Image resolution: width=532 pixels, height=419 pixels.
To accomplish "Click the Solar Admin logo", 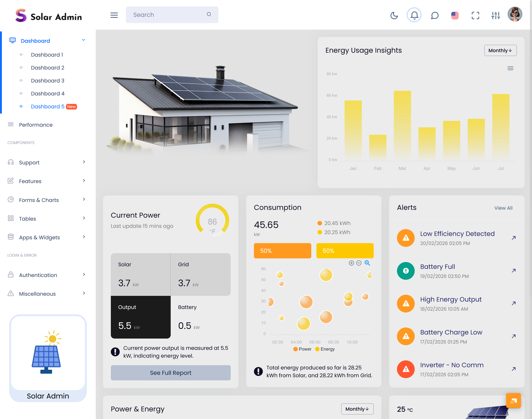I will click(49, 16).
